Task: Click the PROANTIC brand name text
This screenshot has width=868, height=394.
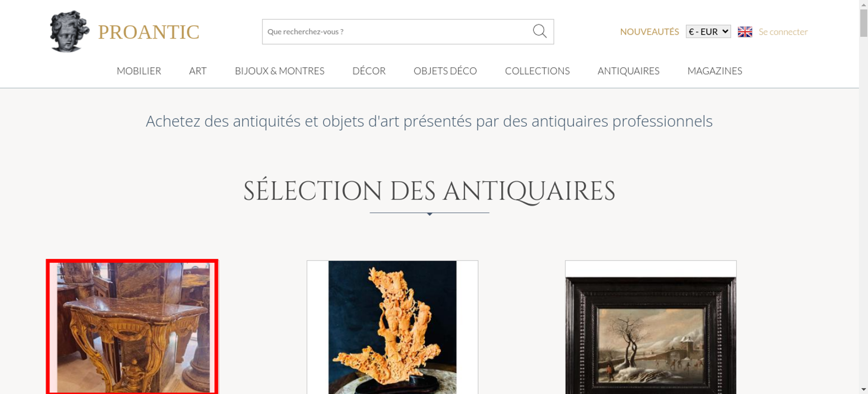Action: (x=148, y=32)
